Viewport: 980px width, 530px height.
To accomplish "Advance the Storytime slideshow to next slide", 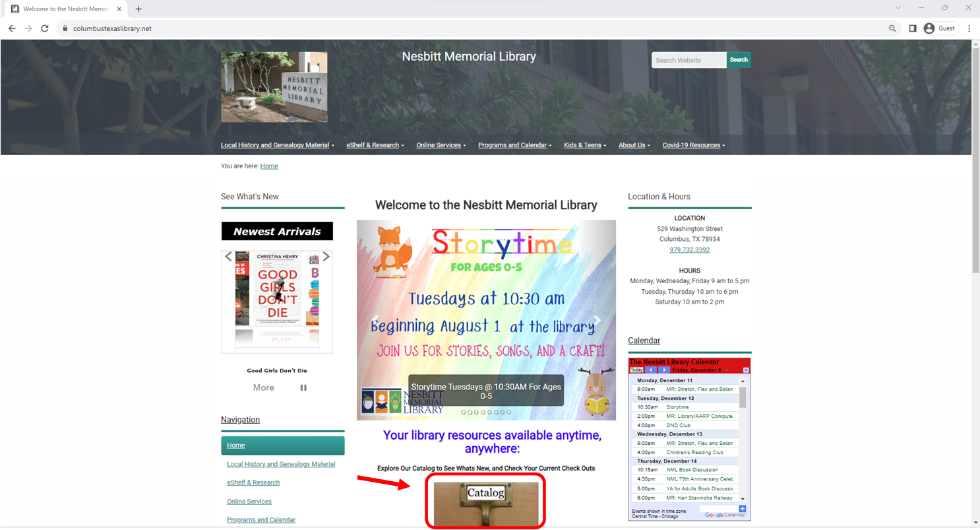I will pos(597,321).
